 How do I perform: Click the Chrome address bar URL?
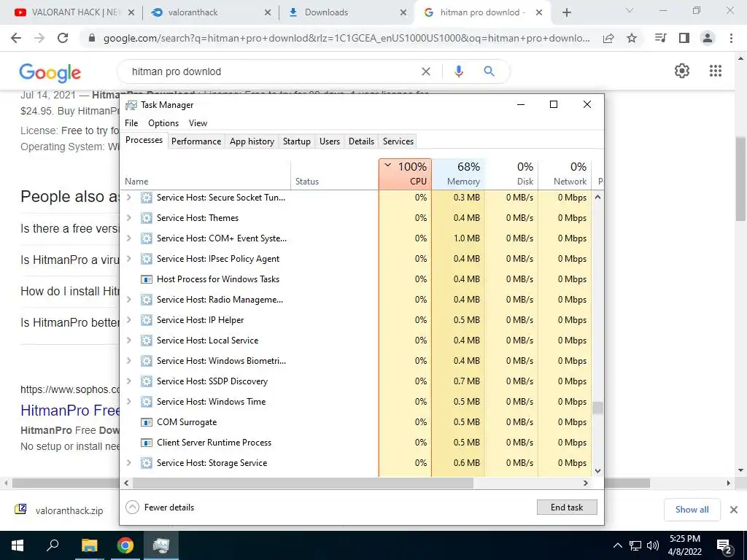[x=347, y=38]
